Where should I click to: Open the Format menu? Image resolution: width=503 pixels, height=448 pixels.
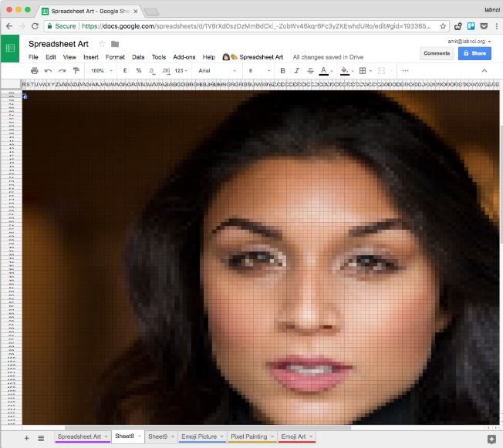pyautogui.click(x=115, y=57)
